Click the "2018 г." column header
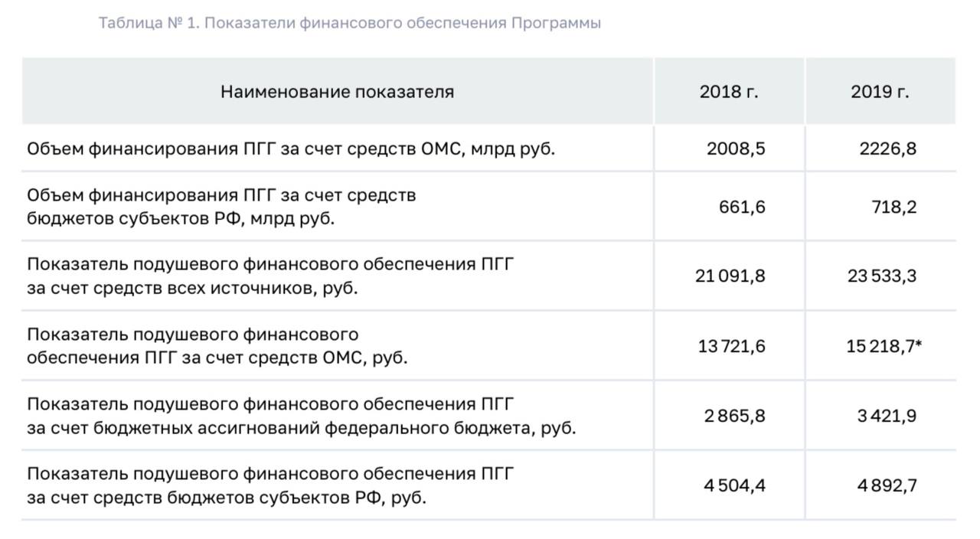The height and width of the screenshot is (539, 980). [x=728, y=92]
